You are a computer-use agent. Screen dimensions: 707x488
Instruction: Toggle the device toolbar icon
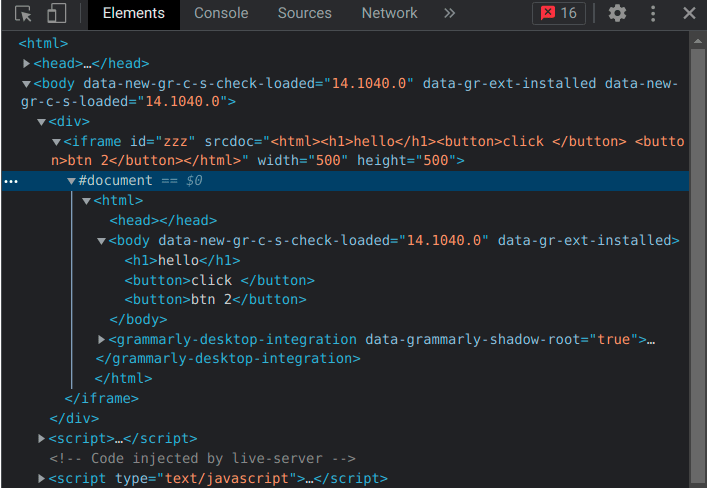tap(57, 13)
